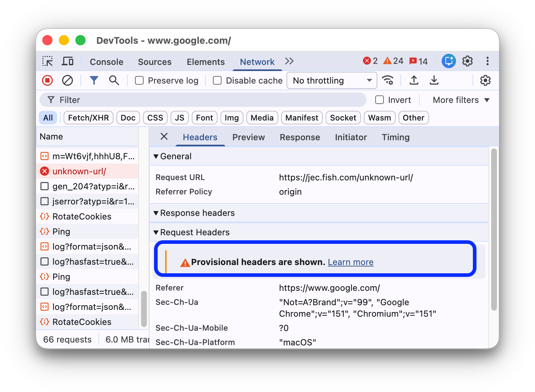Focus the Filter text input field
This screenshot has height=392, width=535.
click(203, 100)
